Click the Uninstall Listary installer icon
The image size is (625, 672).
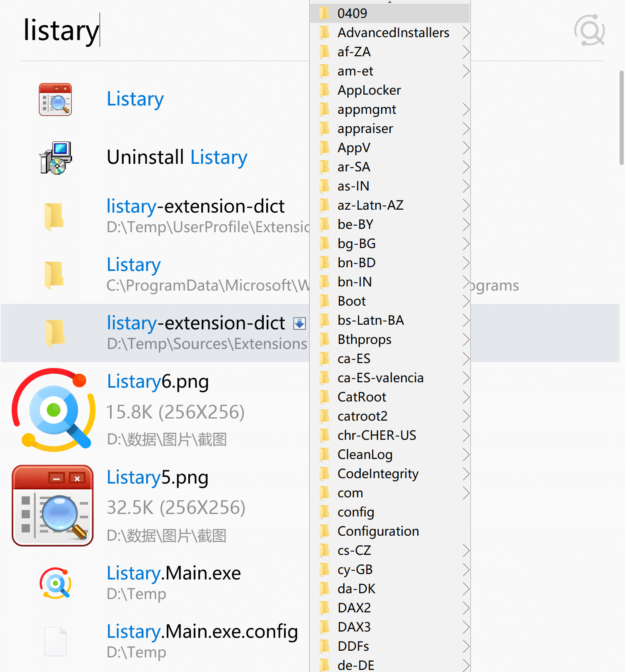pos(55,158)
